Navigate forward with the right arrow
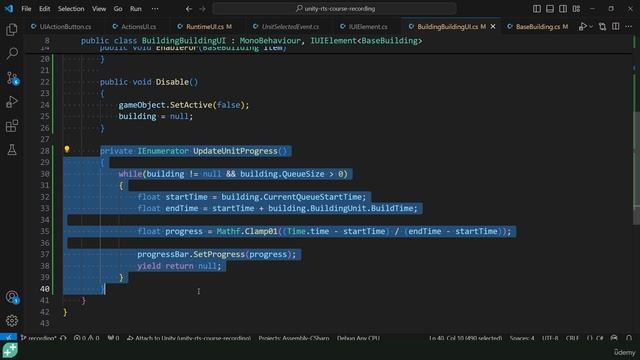The height and width of the screenshot is (360, 640). coord(202,9)
